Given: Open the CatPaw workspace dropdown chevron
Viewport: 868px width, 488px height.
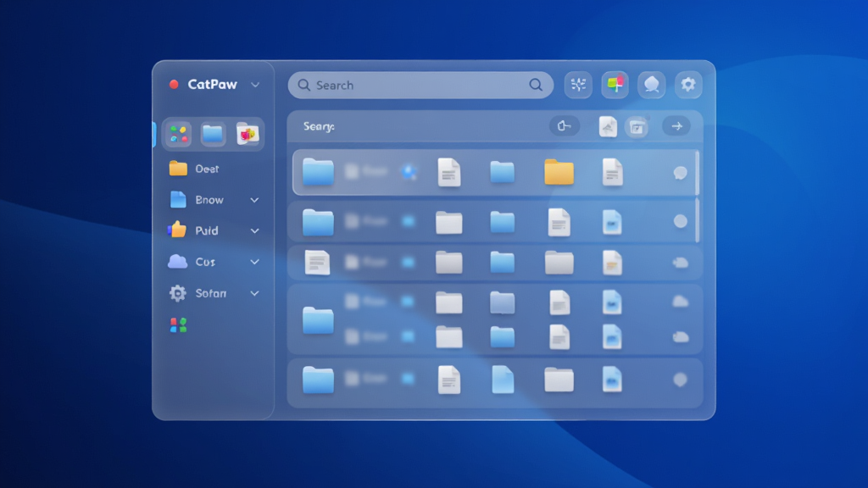Looking at the screenshot, I should pos(254,86).
